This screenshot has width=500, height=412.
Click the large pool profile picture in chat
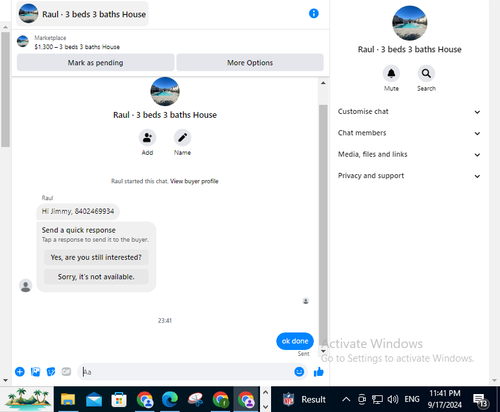165,92
